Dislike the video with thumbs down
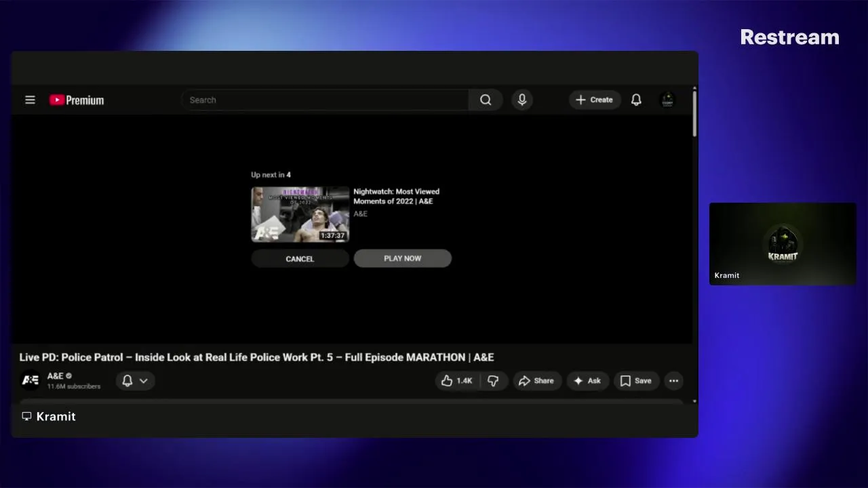The width and height of the screenshot is (868, 488). [494, 381]
